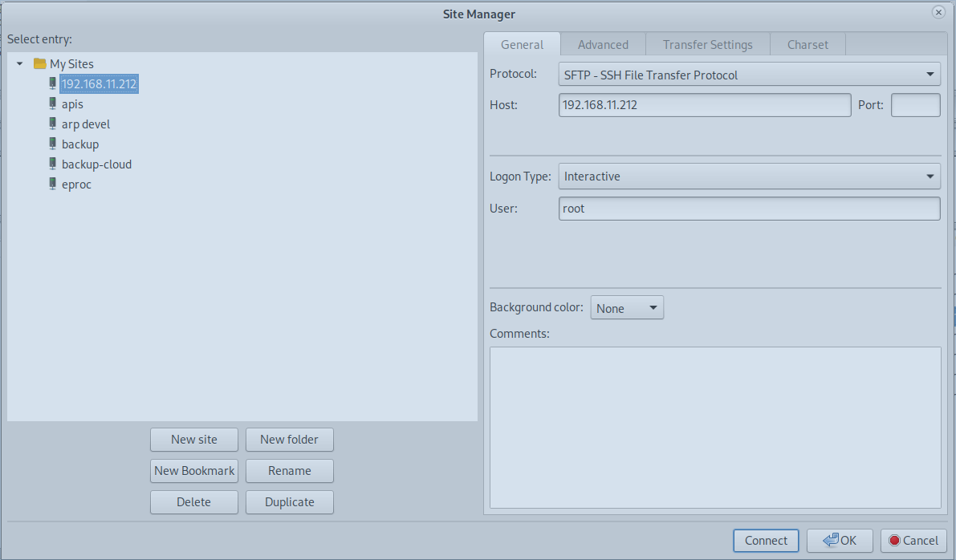This screenshot has height=560, width=956.
Task: Open the Background color dropdown
Action: point(627,308)
